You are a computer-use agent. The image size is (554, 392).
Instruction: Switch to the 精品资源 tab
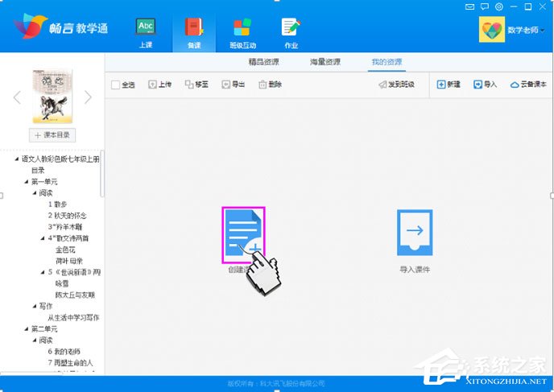pyautogui.click(x=263, y=62)
